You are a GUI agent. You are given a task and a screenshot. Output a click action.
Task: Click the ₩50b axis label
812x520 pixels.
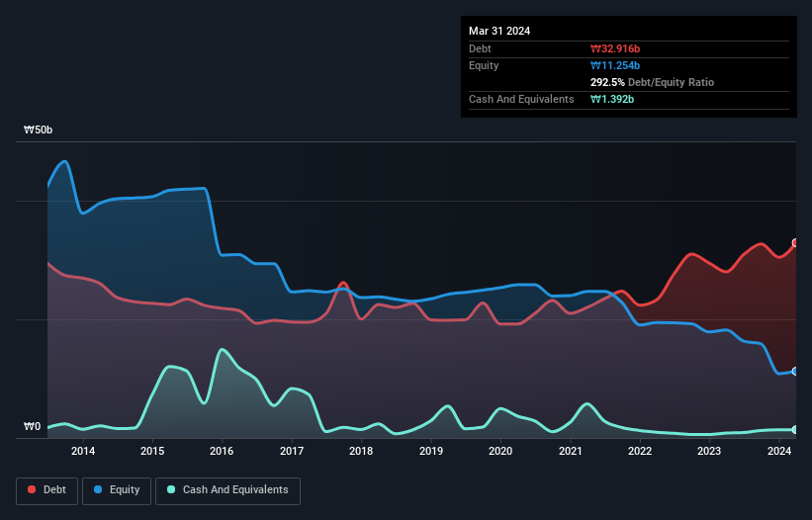coord(38,130)
